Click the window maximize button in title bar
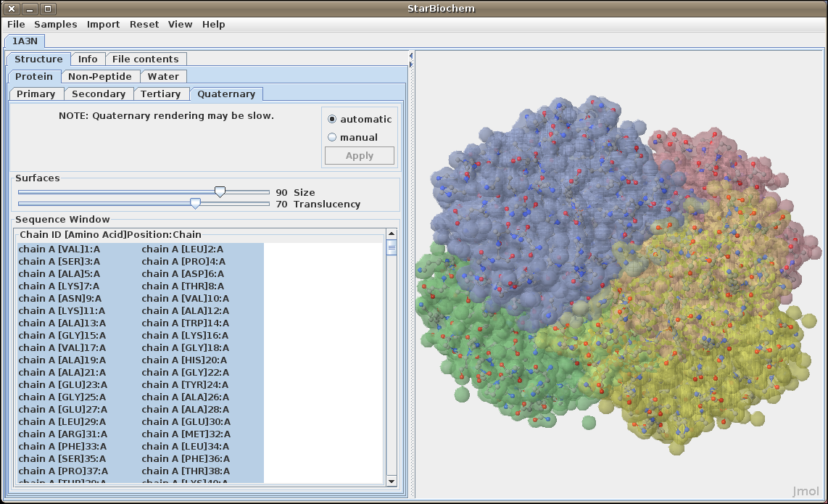828x504 pixels. pyautogui.click(x=48, y=9)
